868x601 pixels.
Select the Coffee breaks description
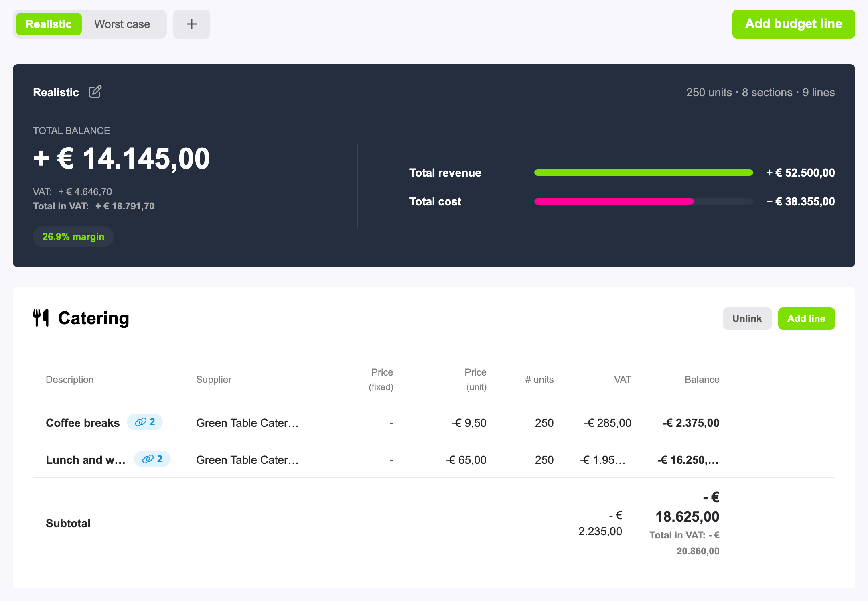pyautogui.click(x=83, y=423)
